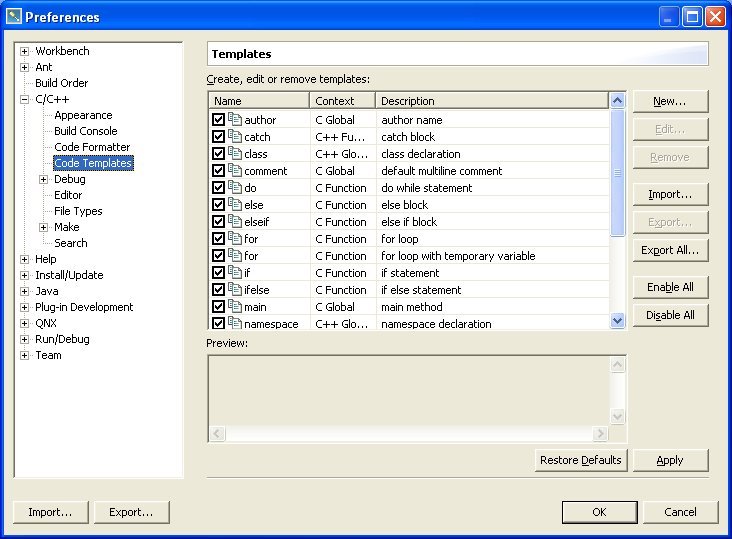Expand the Debug node under C/C++
This screenshot has height=539, width=732.
click(44, 179)
